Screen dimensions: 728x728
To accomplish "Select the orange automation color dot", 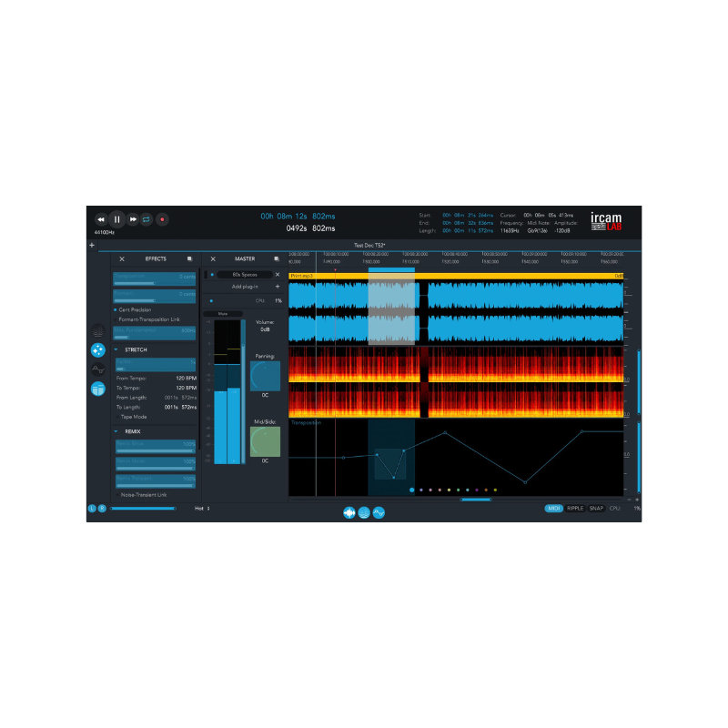I will (486, 490).
